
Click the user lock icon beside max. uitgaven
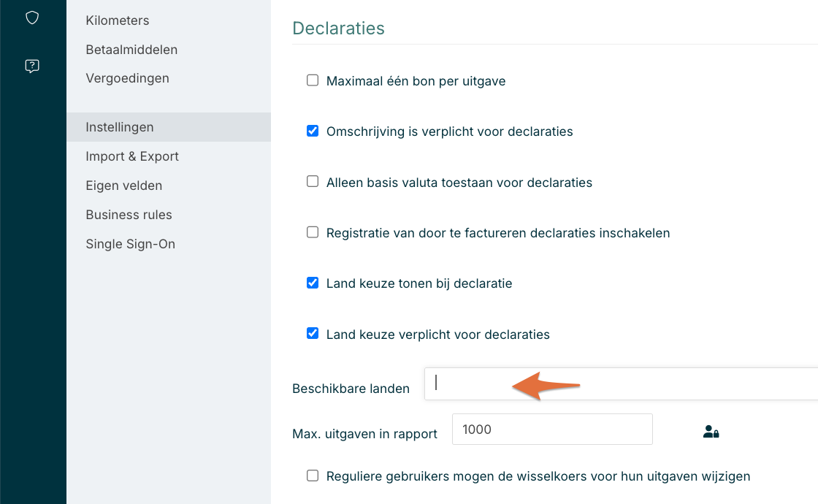pyautogui.click(x=711, y=432)
